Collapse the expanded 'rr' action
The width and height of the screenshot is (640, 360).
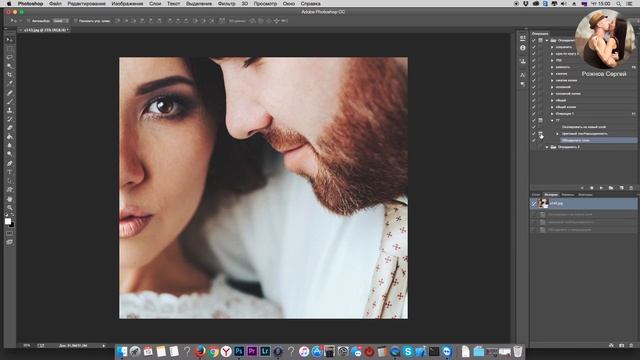pos(552,120)
